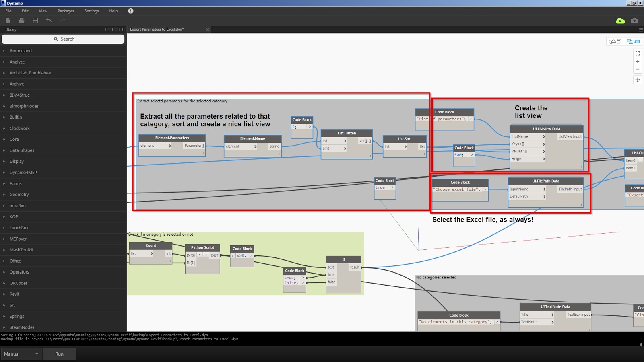Open a file using the folder icon
This screenshot has width=644, height=362.
pyautogui.click(x=21, y=20)
